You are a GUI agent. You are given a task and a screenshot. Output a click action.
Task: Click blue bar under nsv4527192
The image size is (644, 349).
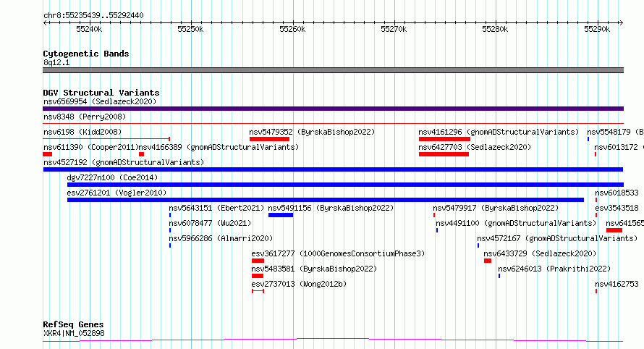[x=333, y=169]
